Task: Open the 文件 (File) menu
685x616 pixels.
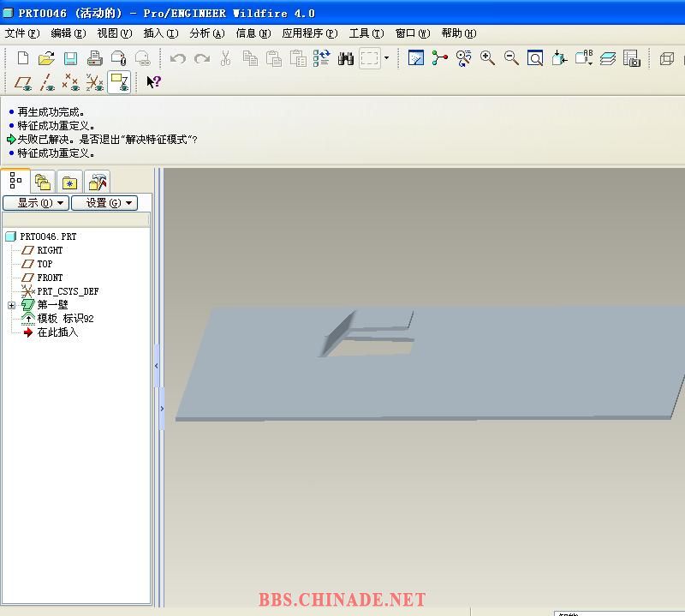Action: tap(22, 33)
